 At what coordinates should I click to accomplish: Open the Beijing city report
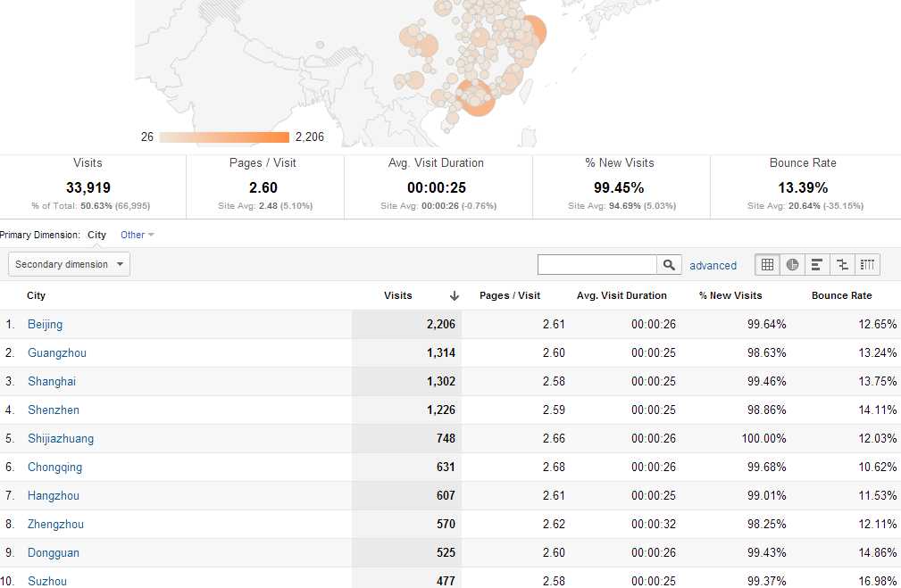click(45, 324)
